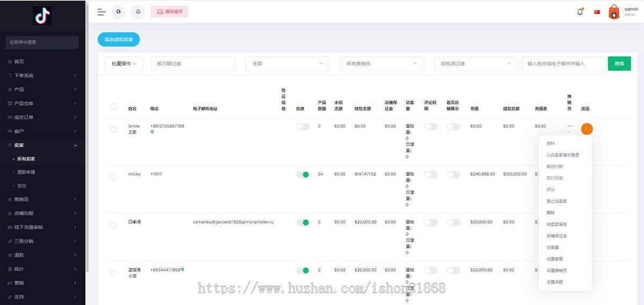Click green phone icon next to +85344477858

tap(182, 270)
